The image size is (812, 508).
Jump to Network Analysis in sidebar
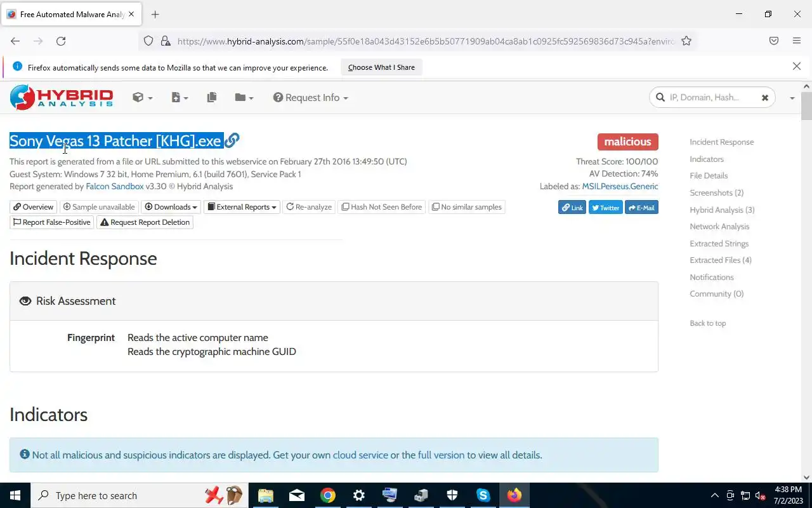719,227
